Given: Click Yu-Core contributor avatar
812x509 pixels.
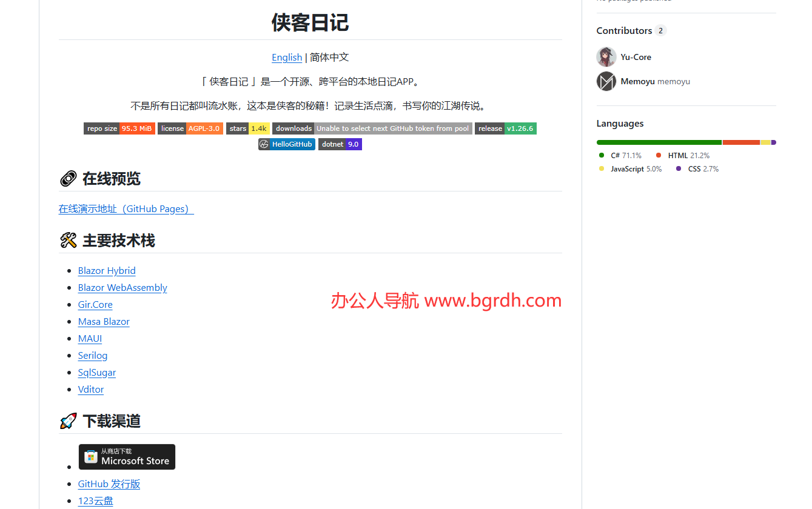Looking at the screenshot, I should (x=606, y=57).
